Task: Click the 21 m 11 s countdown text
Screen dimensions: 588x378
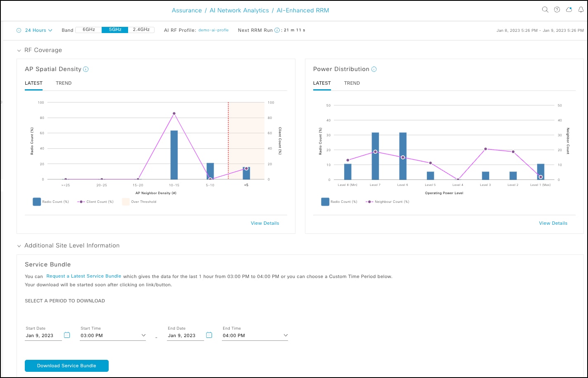Action: tap(295, 30)
